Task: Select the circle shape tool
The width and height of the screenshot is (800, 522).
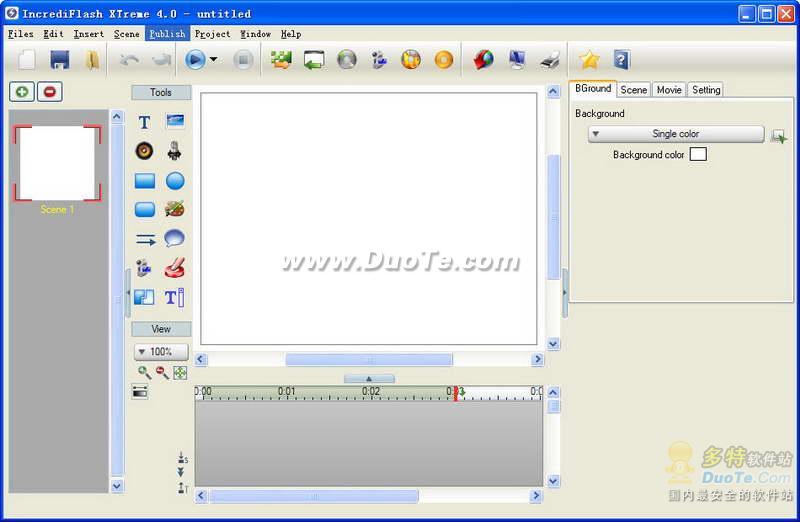Action: tap(175, 181)
